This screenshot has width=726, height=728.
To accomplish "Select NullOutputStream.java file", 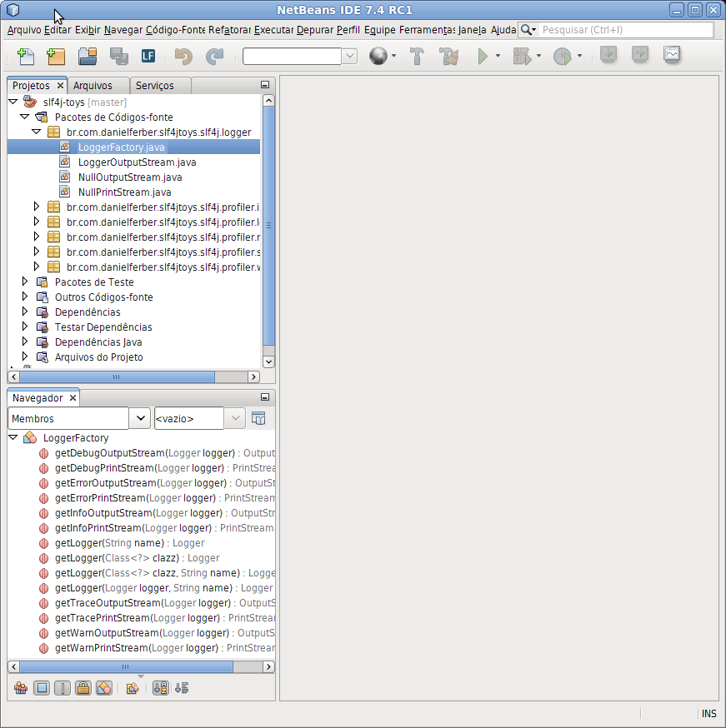I will [x=130, y=177].
